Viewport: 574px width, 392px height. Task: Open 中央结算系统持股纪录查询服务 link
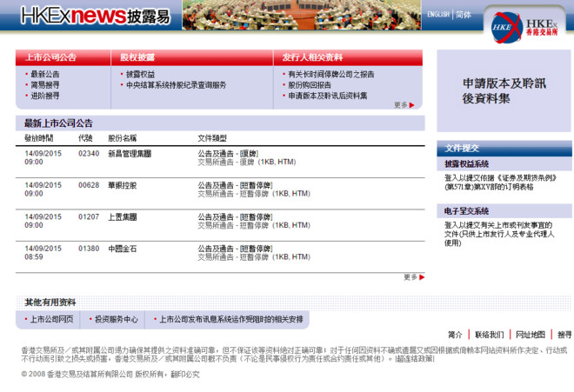(x=176, y=85)
